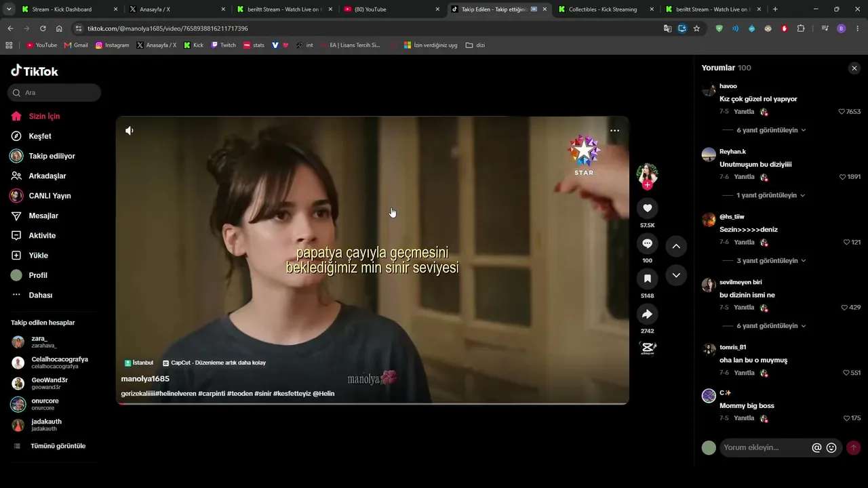Screen dimensions: 868x488
Task: Open the Instagram bookmark
Action: click(112, 45)
